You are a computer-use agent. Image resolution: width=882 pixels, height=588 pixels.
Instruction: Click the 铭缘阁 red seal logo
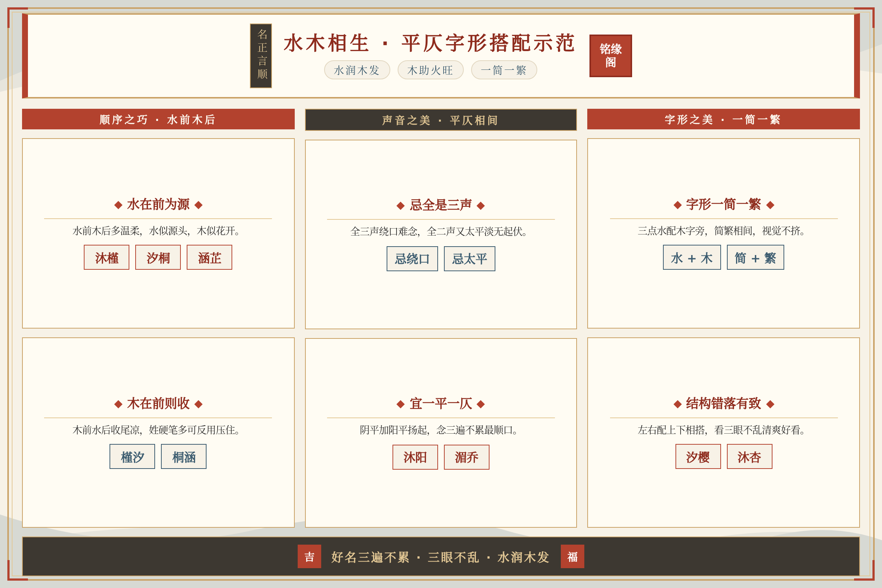point(610,56)
